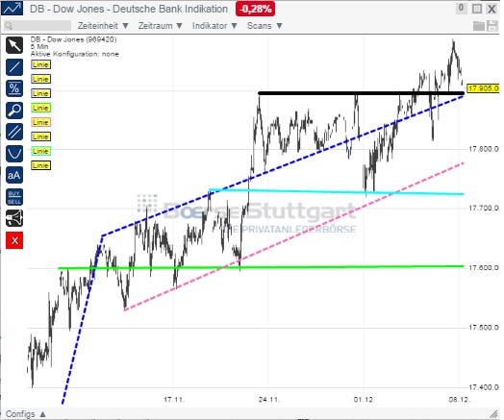504x420 pixels.
Task: Click the 17.600,0 price axis label
Action: [x=484, y=268]
